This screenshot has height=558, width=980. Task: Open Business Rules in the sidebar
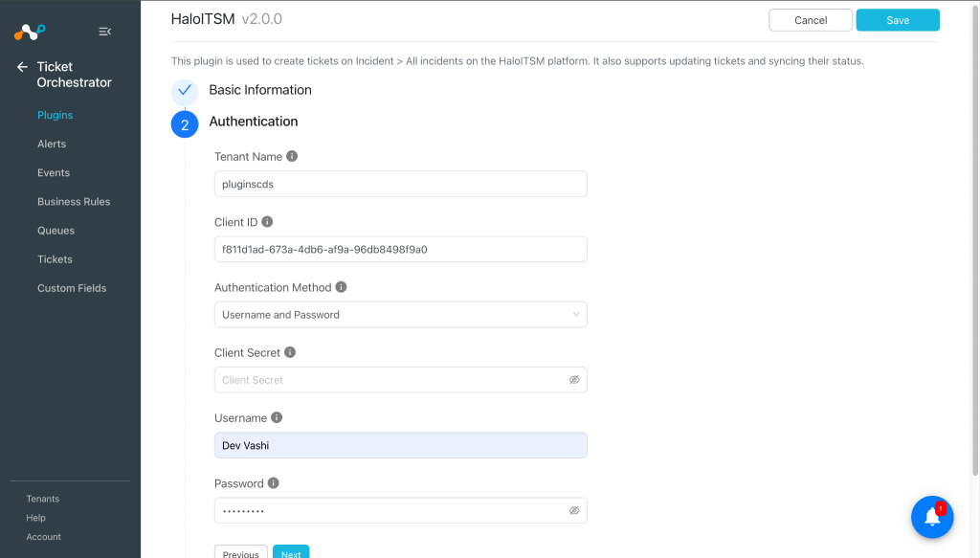pos(74,201)
